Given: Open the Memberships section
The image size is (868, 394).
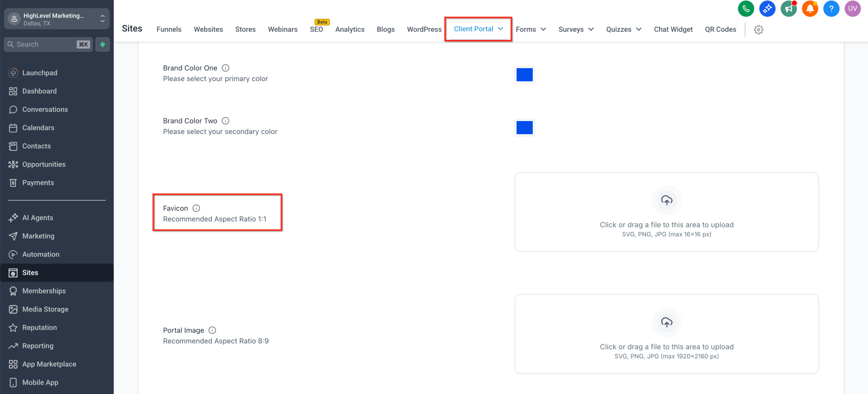Looking at the screenshot, I should [44, 291].
